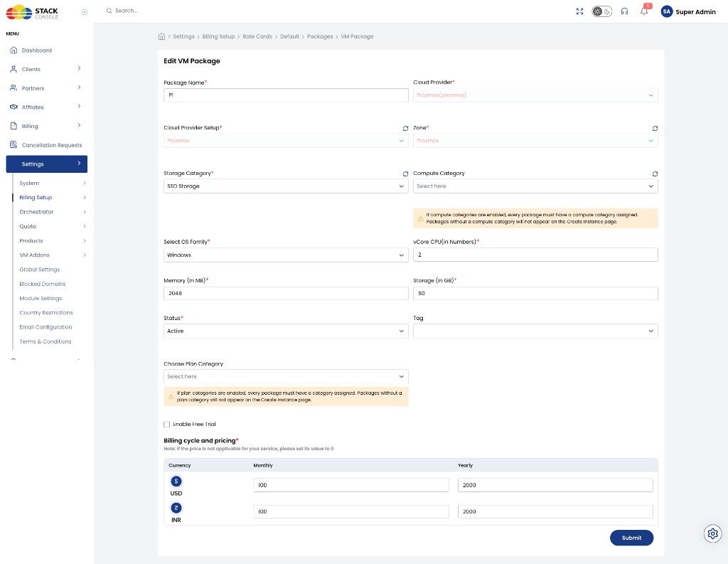Open the Cloud Provider Setup dropdown

[x=286, y=141]
